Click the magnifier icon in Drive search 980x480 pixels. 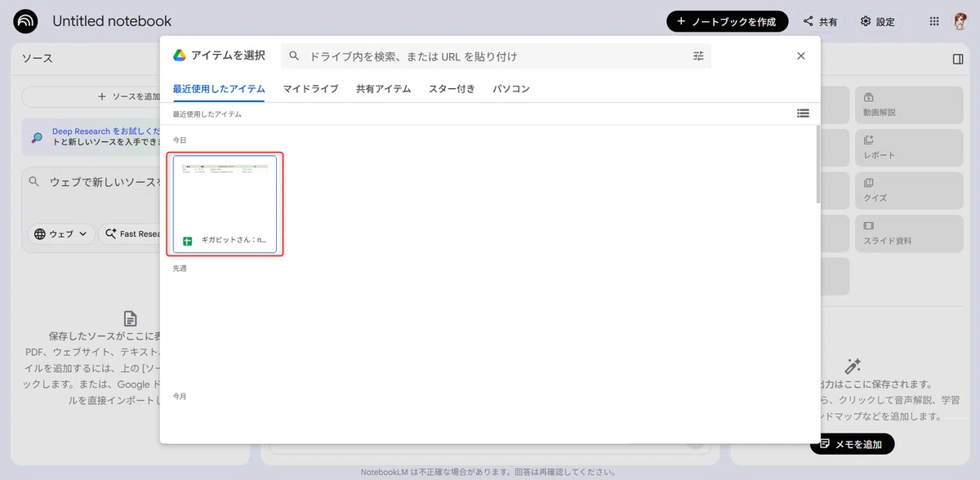pyautogui.click(x=295, y=56)
